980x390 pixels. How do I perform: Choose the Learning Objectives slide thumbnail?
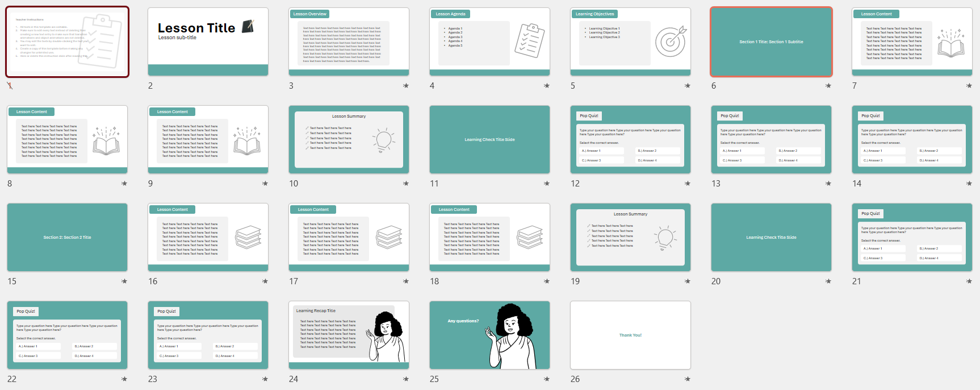[x=630, y=42]
